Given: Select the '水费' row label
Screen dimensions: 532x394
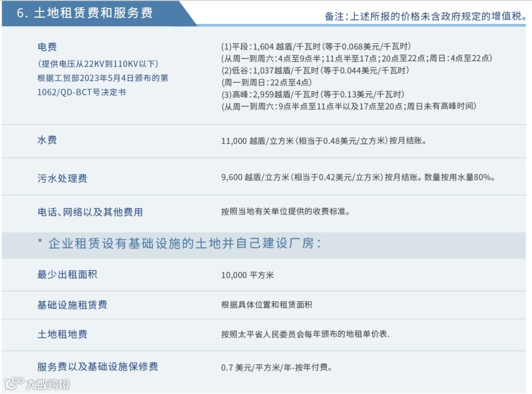Looking at the screenshot, I should 47,140.
